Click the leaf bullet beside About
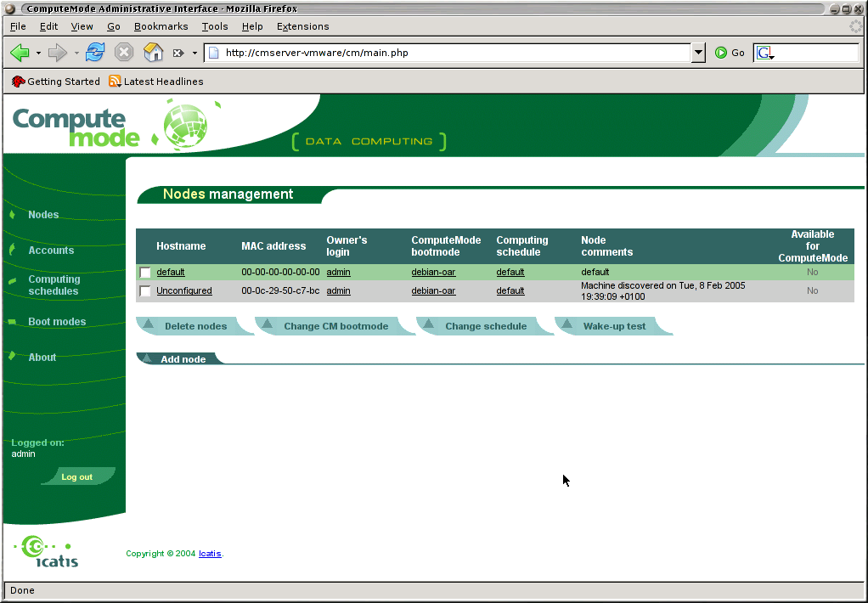The height and width of the screenshot is (603, 868). [x=12, y=356]
